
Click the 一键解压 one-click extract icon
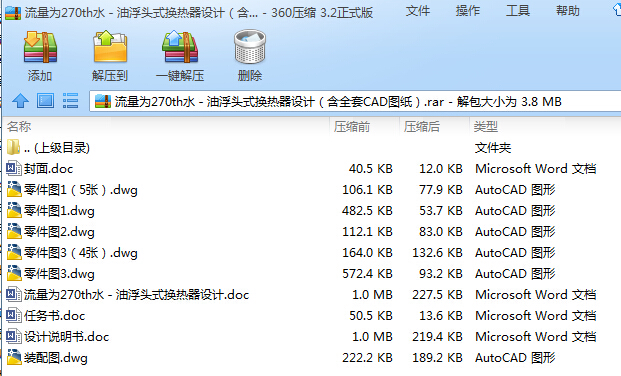pyautogui.click(x=180, y=47)
